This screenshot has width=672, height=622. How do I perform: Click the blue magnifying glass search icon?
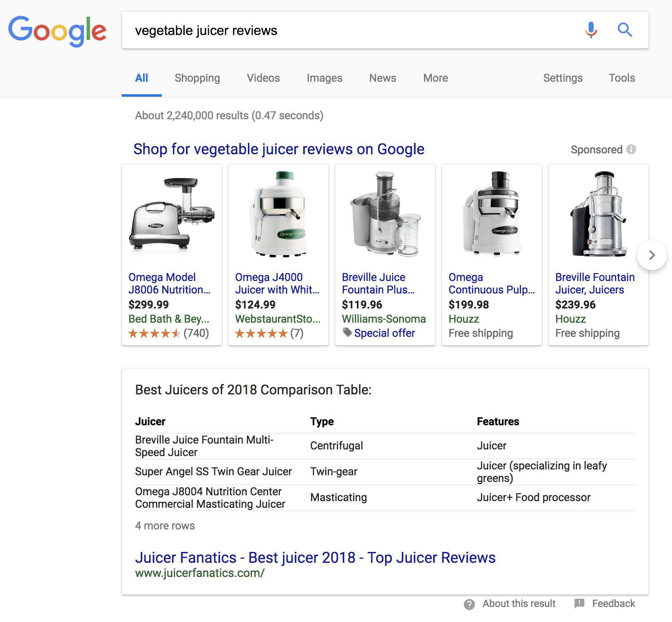pos(624,30)
